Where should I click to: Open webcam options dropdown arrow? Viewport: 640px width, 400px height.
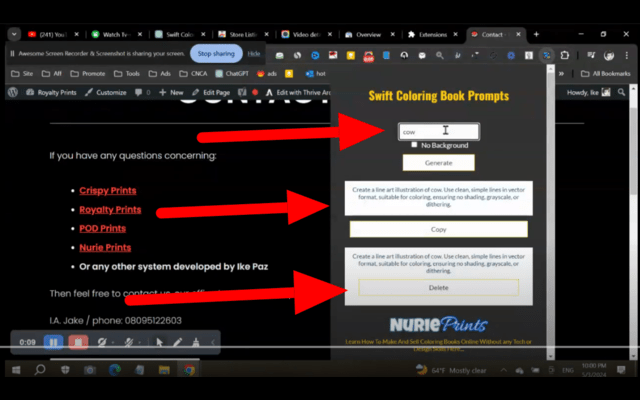[x=113, y=342]
